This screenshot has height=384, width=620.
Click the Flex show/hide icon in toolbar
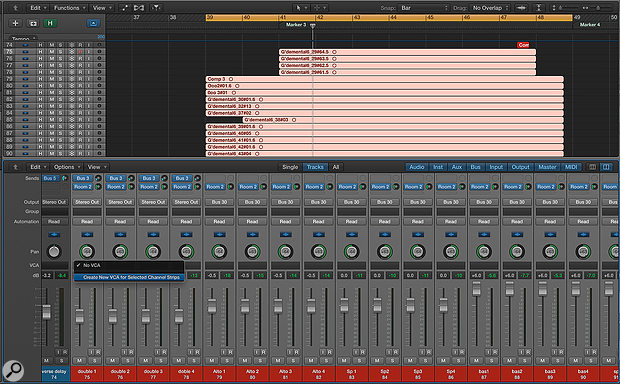click(139, 8)
